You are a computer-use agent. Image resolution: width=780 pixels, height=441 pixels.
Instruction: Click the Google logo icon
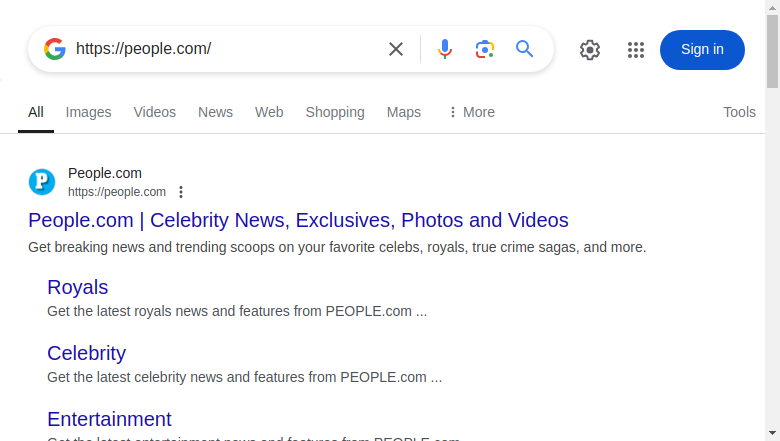[55, 49]
